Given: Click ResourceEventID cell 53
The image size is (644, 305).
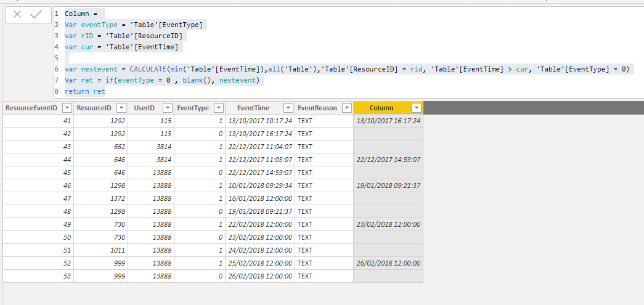Looking at the screenshot, I should click(38, 276).
